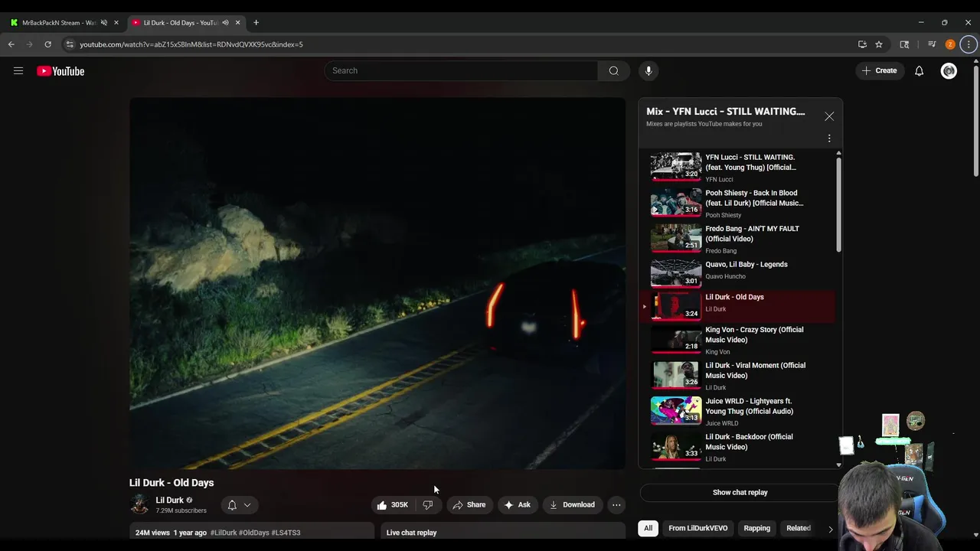Mute the Lil Durk tab audio
This screenshot has width=980, height=551.
pyautogui.click(x=225, y=23)
